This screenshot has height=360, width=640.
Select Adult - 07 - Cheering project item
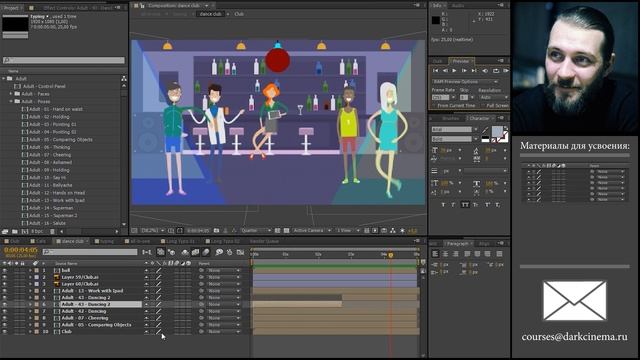(x=49, y=155)
